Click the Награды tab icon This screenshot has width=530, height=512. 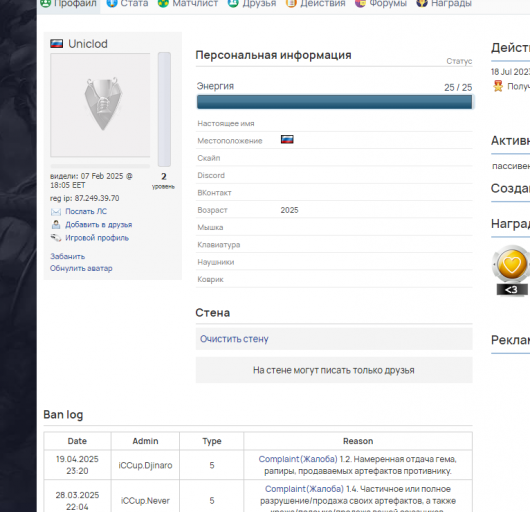(422, 3)
